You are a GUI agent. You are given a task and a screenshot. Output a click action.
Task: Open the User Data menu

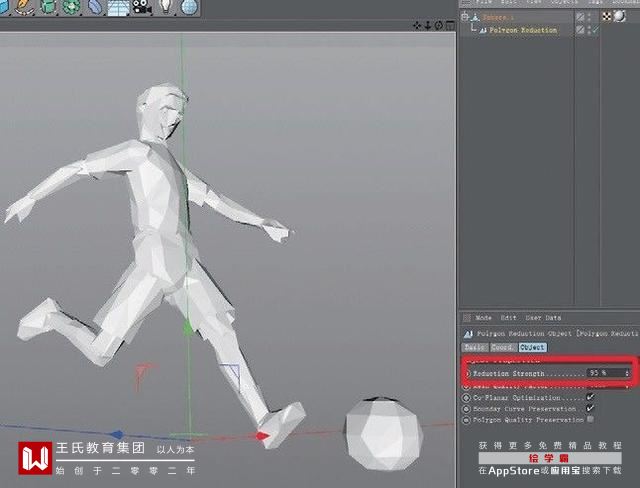tap(543, 317)
